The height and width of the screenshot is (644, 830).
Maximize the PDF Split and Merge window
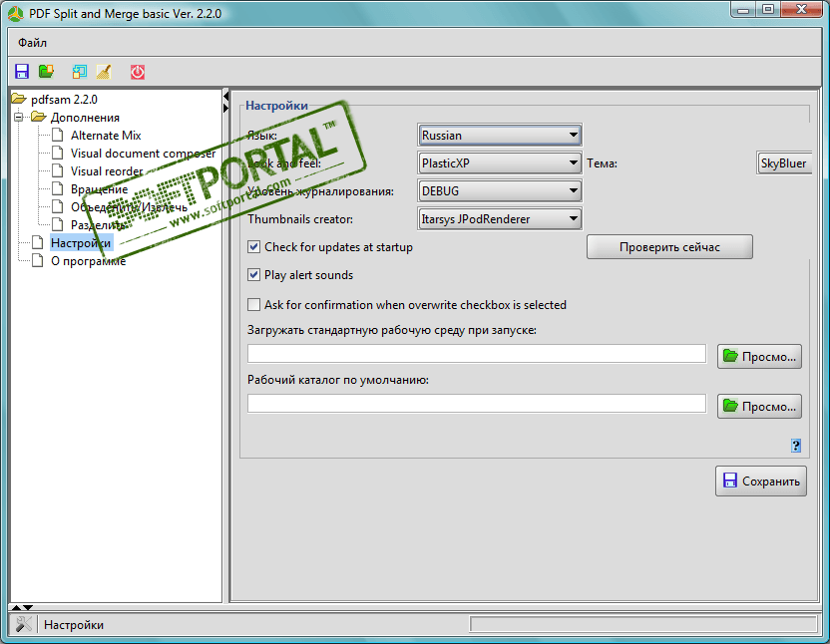[768, 9]
